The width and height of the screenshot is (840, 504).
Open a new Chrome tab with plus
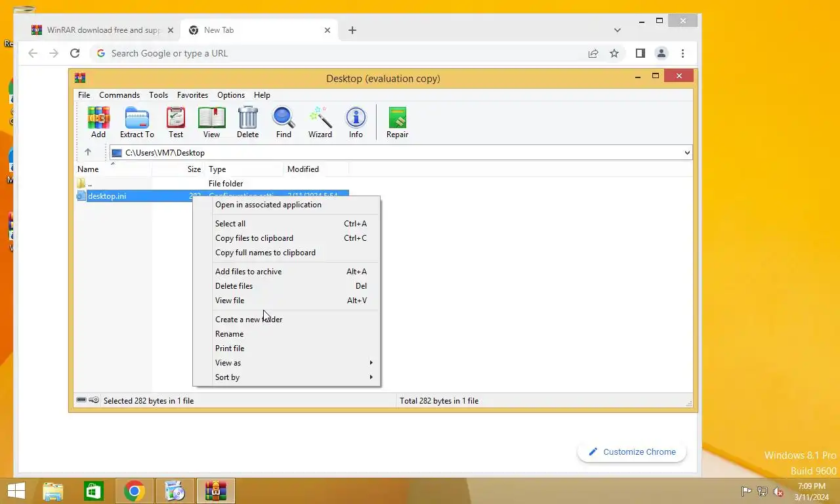[x=352, y=30]
